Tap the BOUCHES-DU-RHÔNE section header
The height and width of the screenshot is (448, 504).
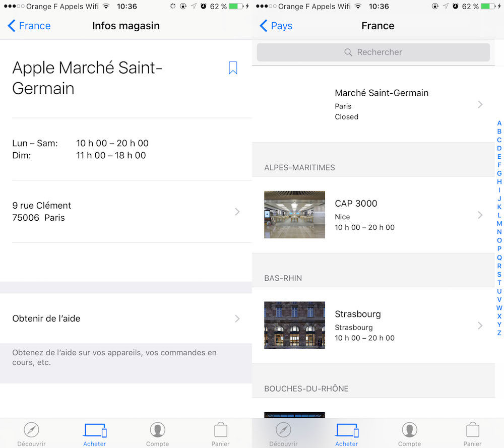click(x=306, y=388)
